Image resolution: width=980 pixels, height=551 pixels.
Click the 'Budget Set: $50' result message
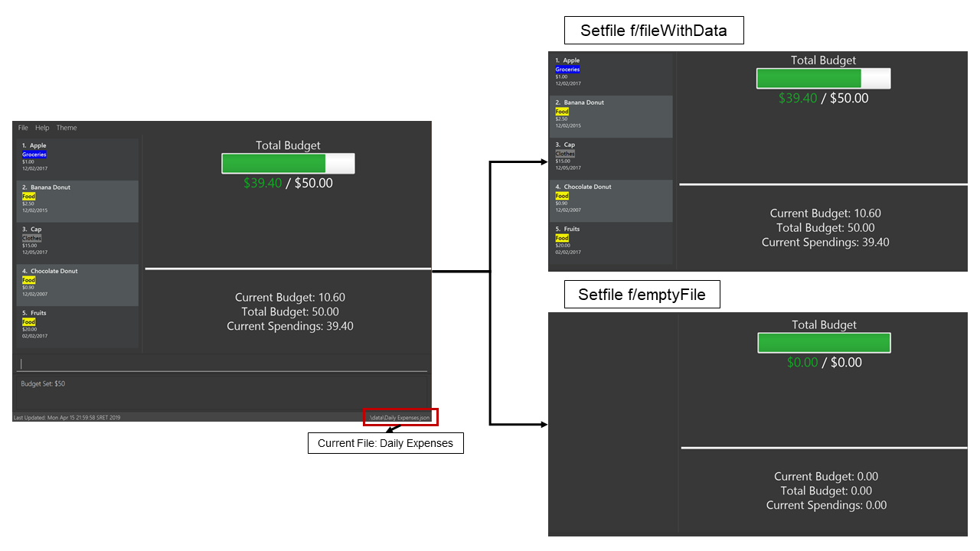(43, 383)
